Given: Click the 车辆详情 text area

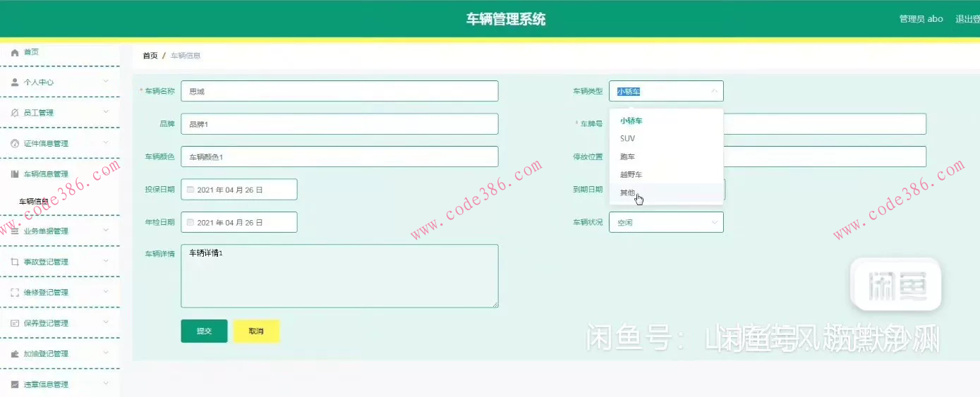Looking at the screenshot, I should [339, 276].
